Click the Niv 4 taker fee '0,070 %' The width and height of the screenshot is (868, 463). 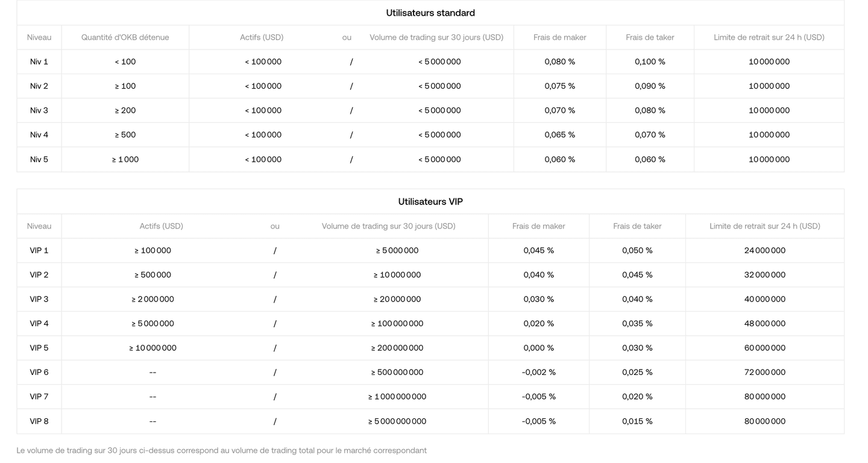click(650, 135)
